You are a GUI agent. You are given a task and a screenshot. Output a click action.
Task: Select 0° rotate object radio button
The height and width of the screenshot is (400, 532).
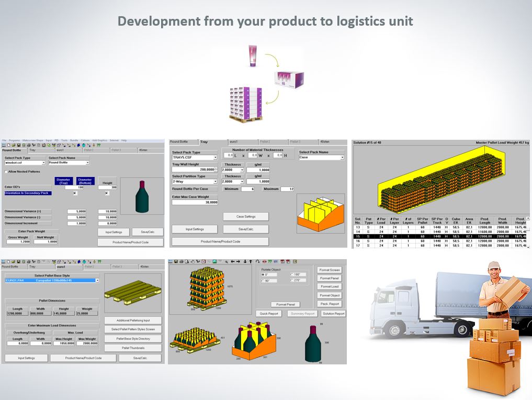click(x=263, y=274)
